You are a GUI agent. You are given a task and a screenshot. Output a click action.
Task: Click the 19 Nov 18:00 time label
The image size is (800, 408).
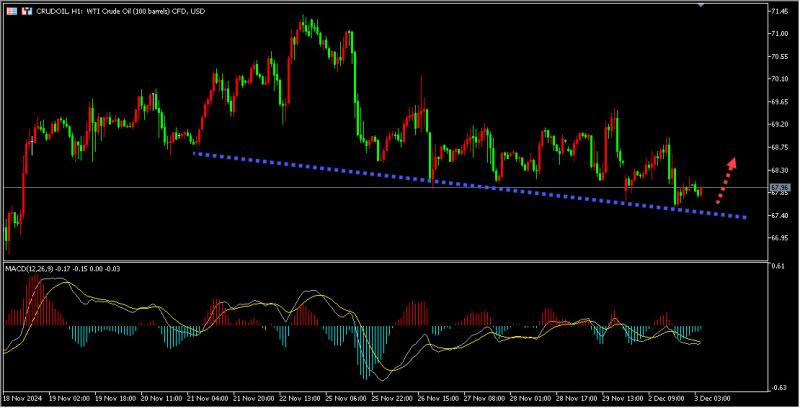[115, 398]
